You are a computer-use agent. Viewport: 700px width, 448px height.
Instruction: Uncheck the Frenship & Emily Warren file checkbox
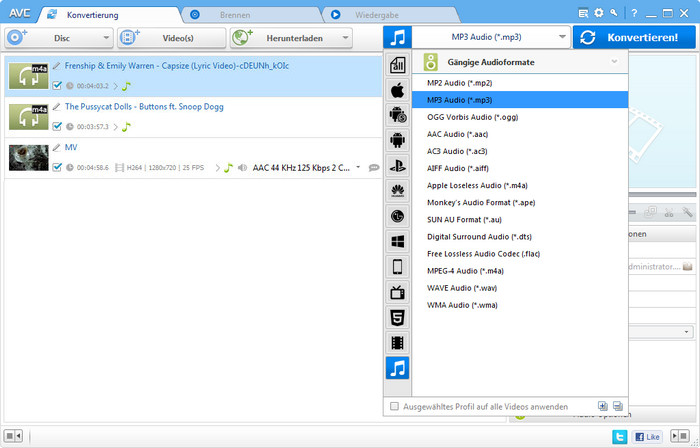(x=57, y=85)
